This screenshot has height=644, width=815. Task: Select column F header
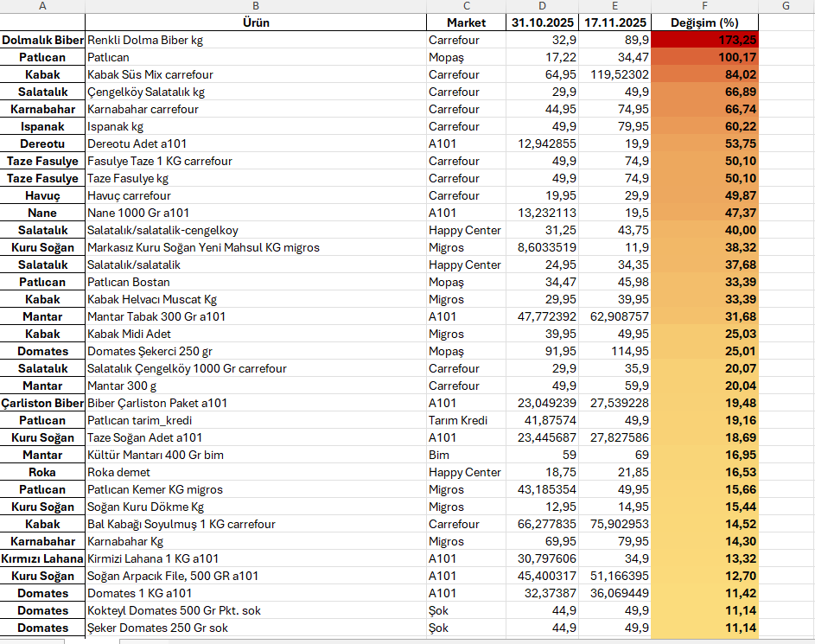[705, 6]
